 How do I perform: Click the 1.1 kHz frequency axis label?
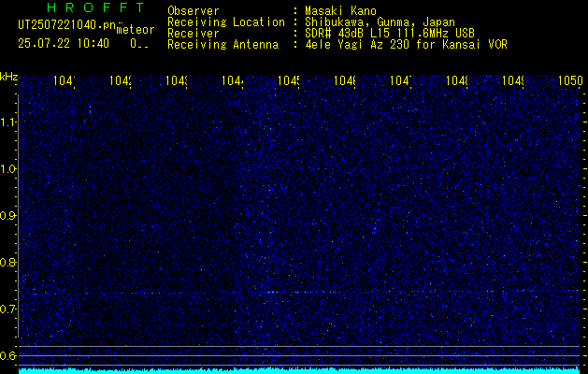pos(7,122)
